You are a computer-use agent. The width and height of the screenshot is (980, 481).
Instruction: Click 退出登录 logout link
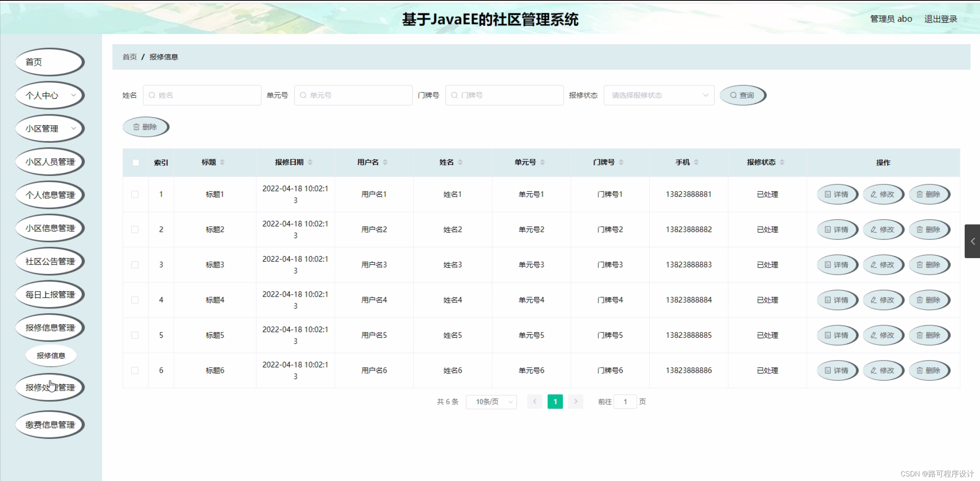(940, 19)
